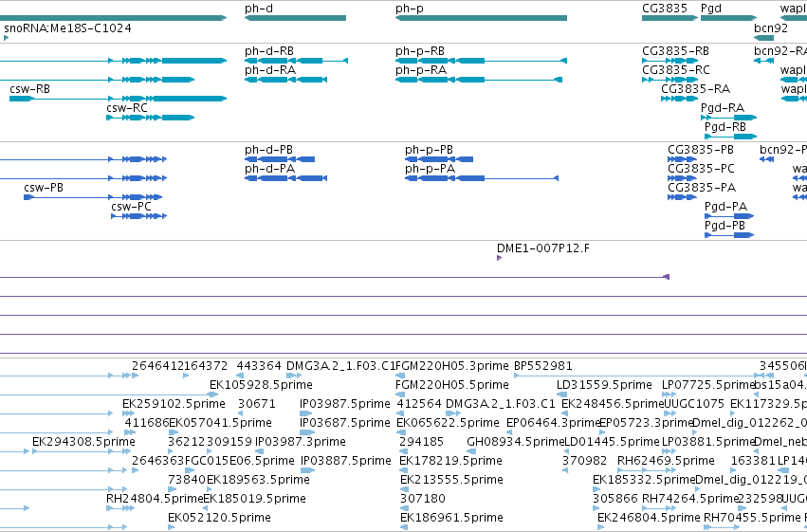Image resolution: width=807 pixels, height=532 pixels.
Task: Select the EK246804.5prime EST label
Action: 649,518
